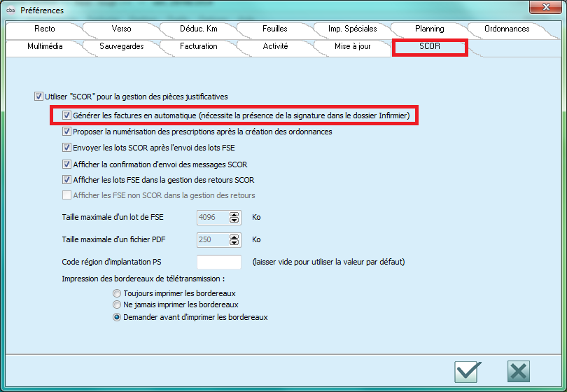Toggle Proposer la numérisation des prescriptions checkbox
The image size is (567, 392).
coord(66,132)
